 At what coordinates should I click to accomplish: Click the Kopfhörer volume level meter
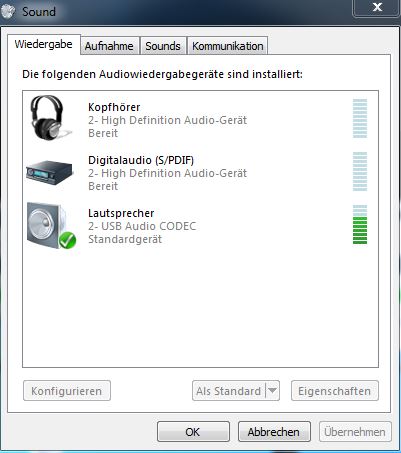tap(360, 118)
